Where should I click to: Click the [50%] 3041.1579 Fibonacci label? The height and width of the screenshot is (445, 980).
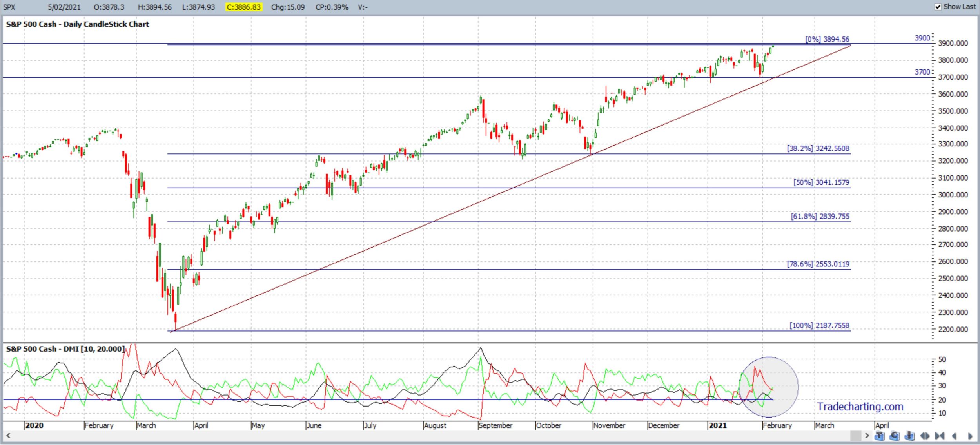(821, 182)
